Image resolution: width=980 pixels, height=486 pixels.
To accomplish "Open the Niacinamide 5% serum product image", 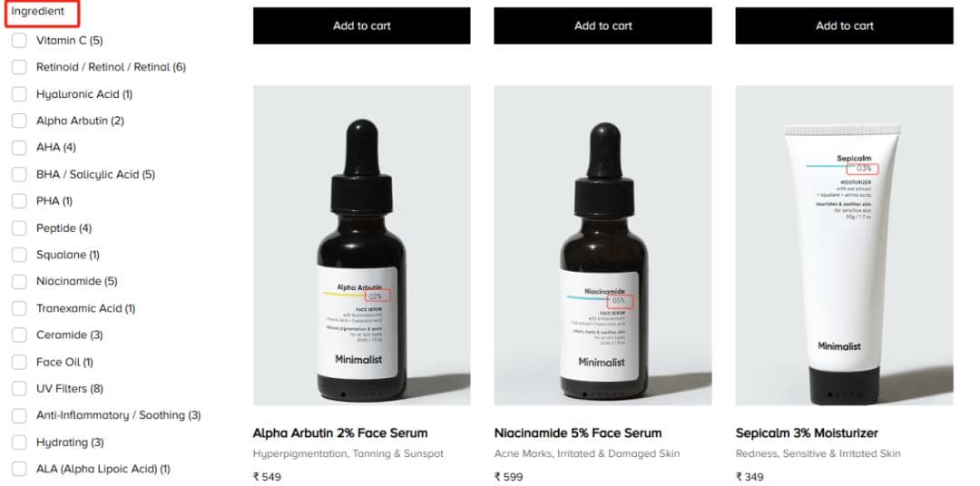I will coord(603,246).
